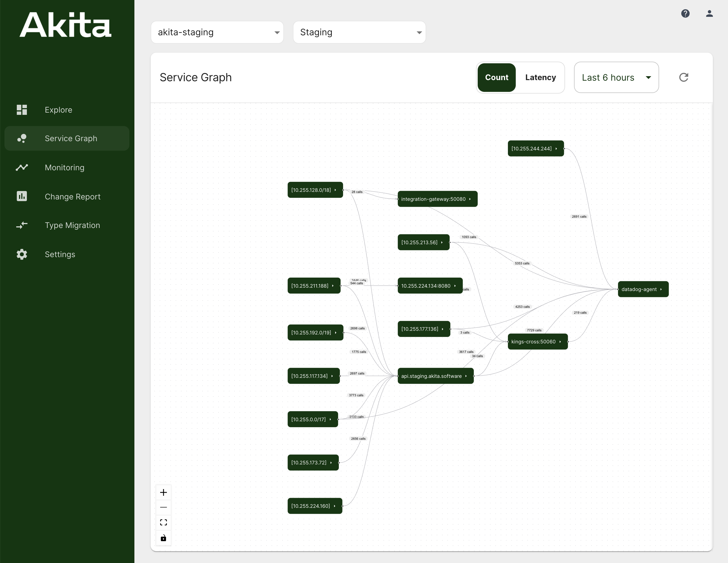Click the help question mark icon

point(685,14)
